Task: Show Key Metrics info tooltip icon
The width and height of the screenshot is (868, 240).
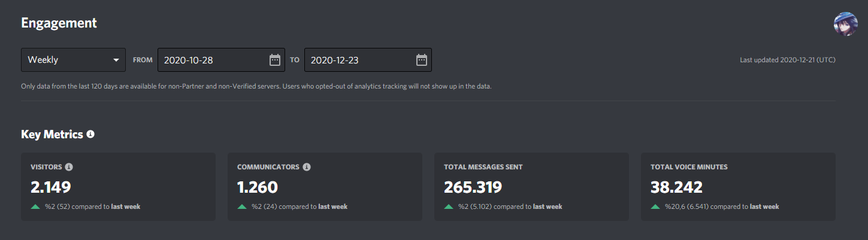Action: click(90, 134)
